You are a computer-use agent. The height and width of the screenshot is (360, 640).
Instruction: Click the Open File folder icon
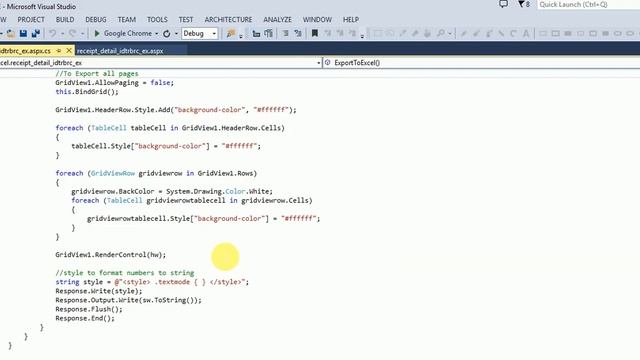click(x=11, y=33)
